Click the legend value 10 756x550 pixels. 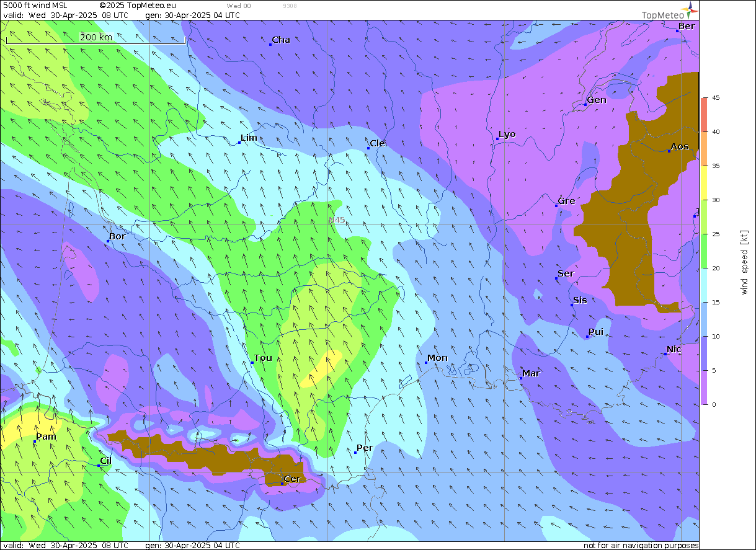[x=715, y=337]
